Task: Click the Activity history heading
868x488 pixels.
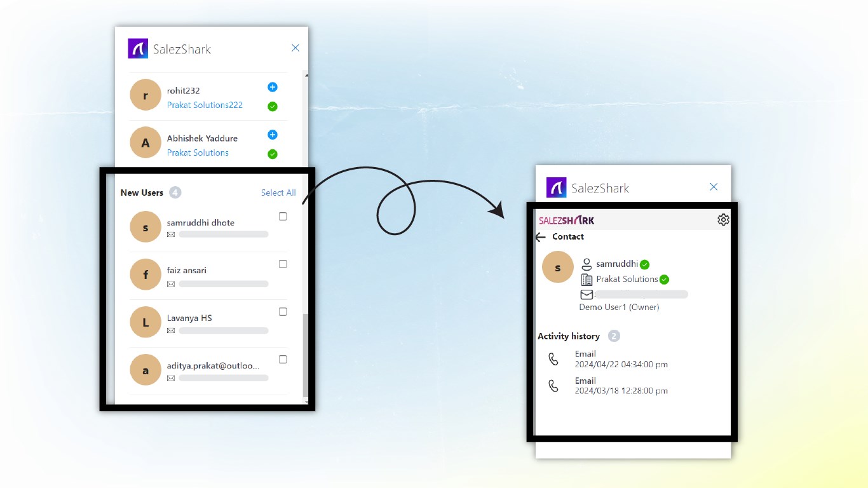Action: click(x=569, y=336)
